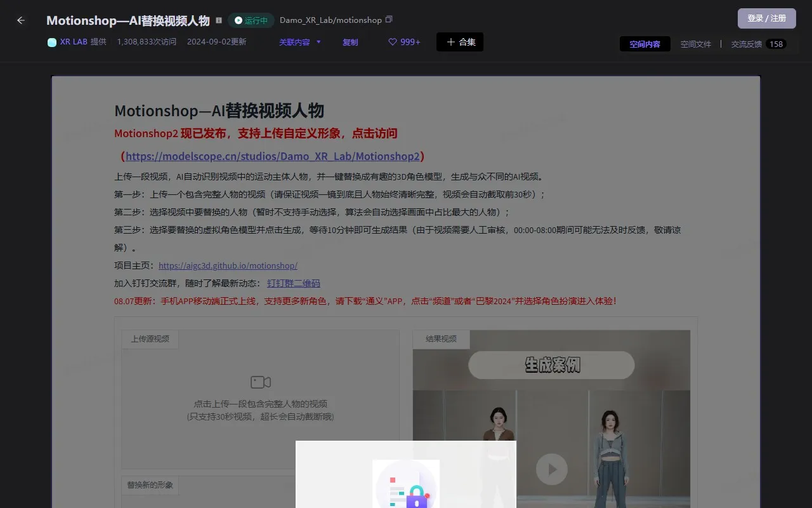
Task: Open the project homepage aigc3d link
Action: (228, 265)
